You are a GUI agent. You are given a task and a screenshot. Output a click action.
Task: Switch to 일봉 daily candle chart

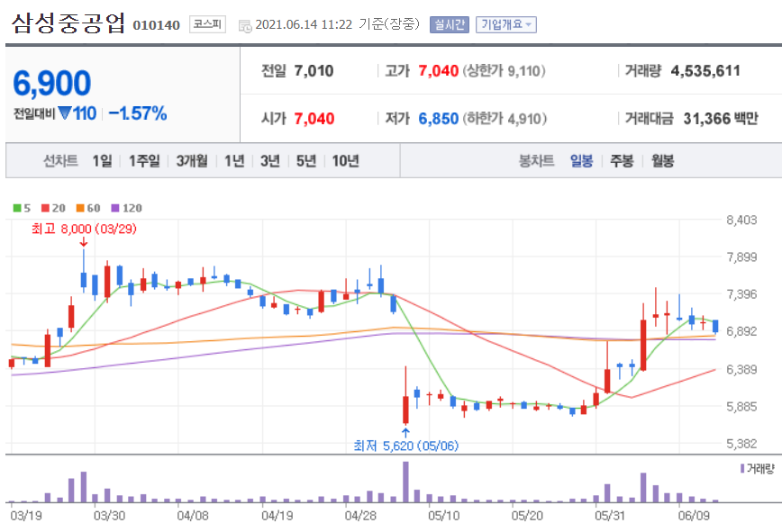pos(581,161)
